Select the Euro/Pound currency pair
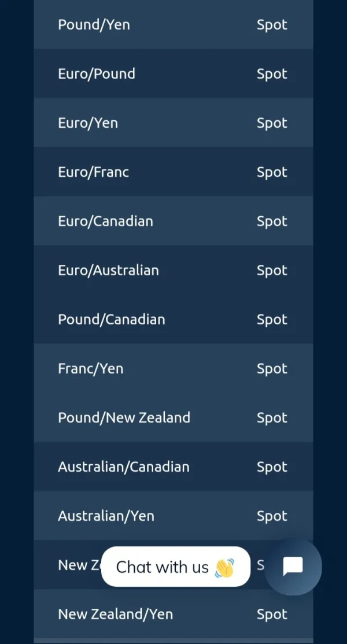Viewport: 347px width, 644px height. coord(97,74)
